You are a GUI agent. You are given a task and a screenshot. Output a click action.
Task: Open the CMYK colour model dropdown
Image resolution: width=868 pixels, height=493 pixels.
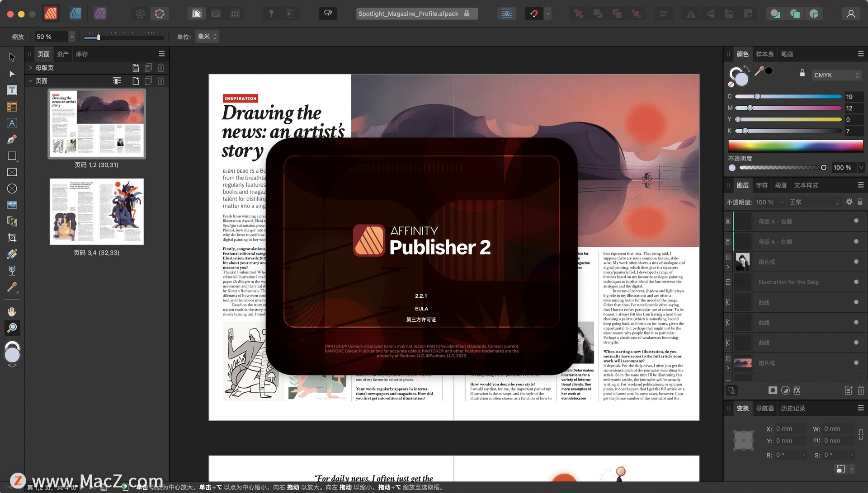pyautogui.click(x=836, y=75)
